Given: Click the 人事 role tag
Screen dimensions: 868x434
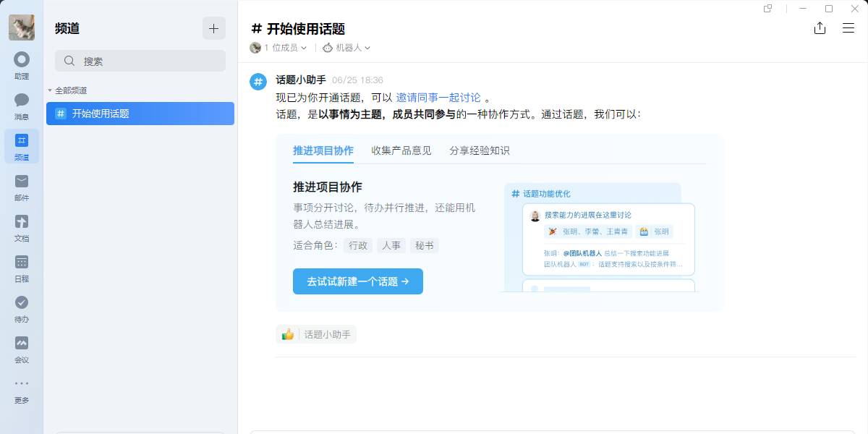Looking at the screenshot, I should tap(391, 245).
